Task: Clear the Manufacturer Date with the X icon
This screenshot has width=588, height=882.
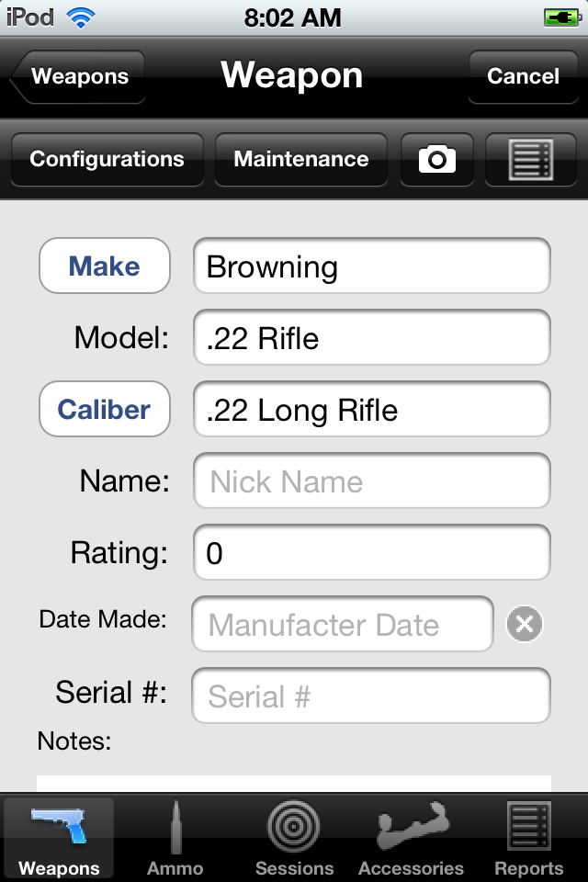Action: pos(524,624)
